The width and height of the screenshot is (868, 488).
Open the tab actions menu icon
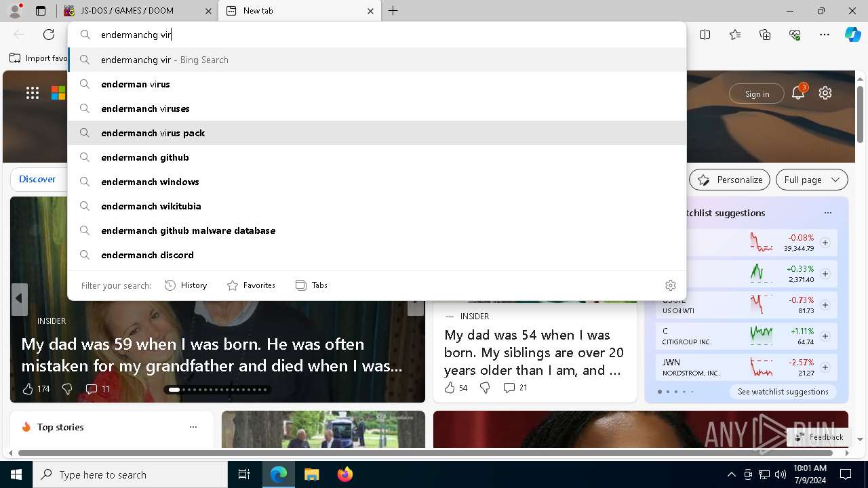click(41, 11)
